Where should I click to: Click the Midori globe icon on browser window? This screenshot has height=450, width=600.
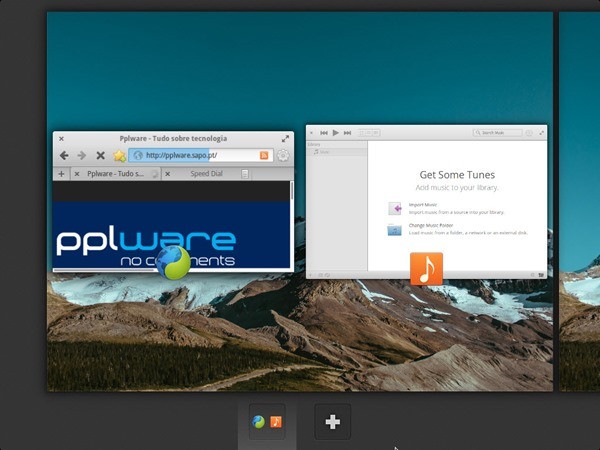coord(173,262)
